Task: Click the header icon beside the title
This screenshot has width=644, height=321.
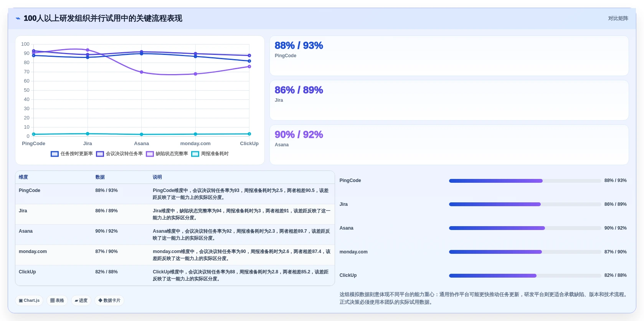Action: point(18,18)
